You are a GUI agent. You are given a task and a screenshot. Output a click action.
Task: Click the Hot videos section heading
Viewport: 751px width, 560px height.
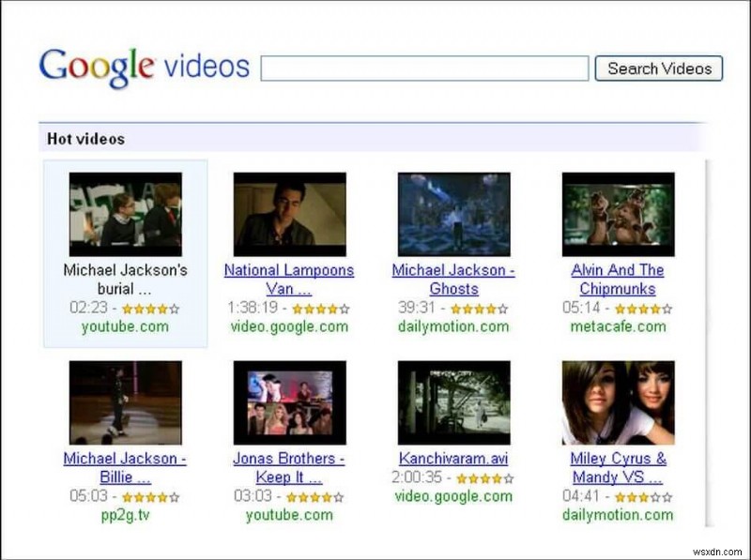tap(85, 139)
